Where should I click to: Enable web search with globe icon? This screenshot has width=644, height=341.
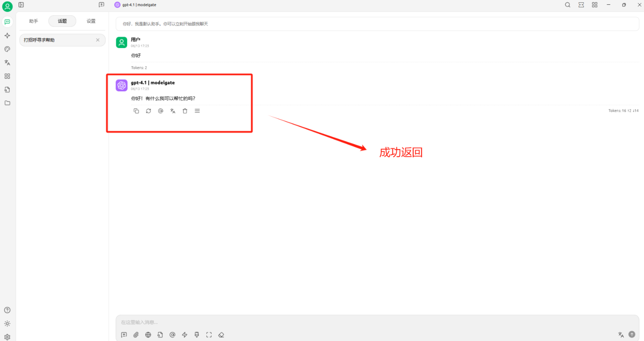click(148, 335)
